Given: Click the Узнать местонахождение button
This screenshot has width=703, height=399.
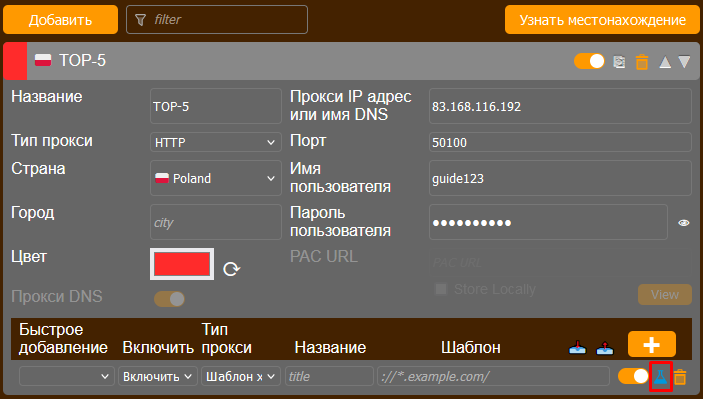Looking at the screenshot, I should 602,20.
